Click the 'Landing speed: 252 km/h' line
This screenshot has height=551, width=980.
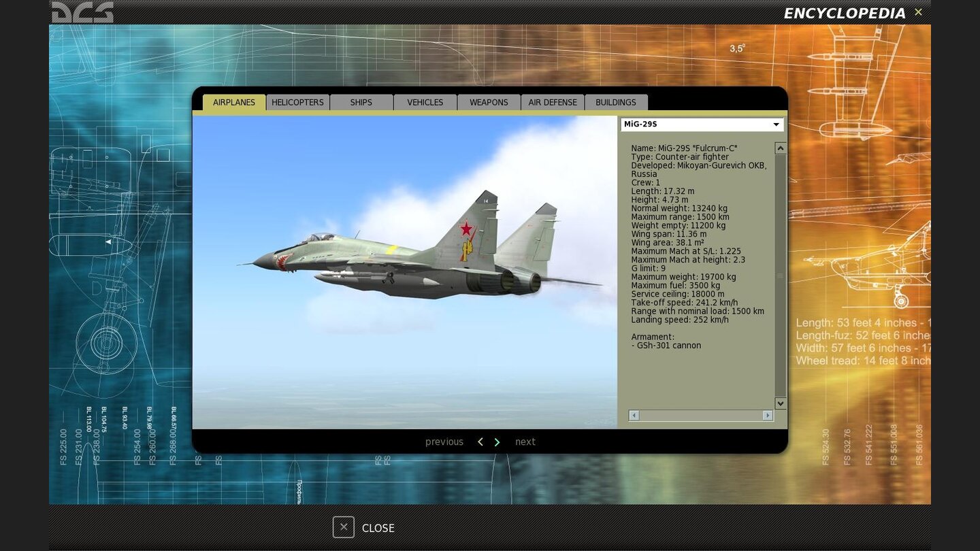tap(680, 320)
